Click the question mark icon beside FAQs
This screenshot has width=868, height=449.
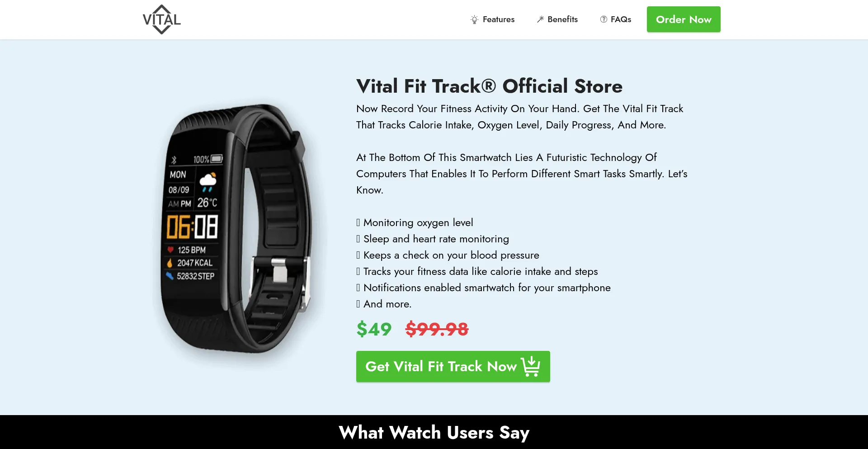point(604,19)
